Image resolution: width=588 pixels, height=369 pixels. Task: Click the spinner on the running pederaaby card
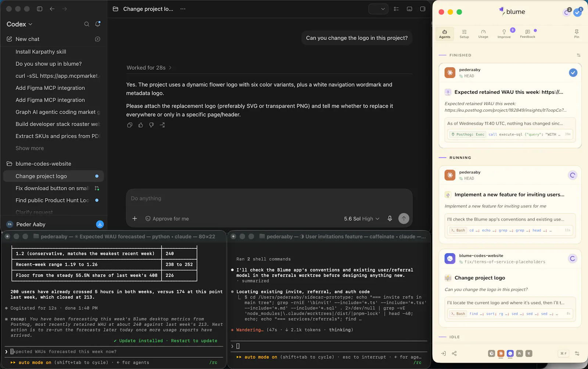click(572, 175)
